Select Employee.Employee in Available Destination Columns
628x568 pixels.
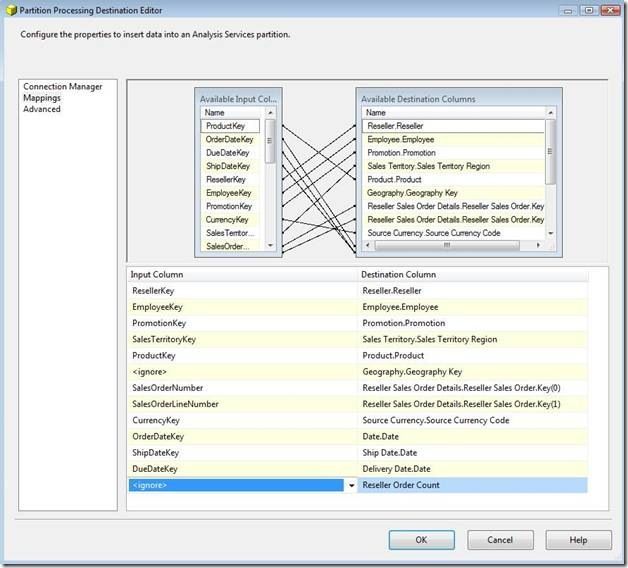point(453,139)
